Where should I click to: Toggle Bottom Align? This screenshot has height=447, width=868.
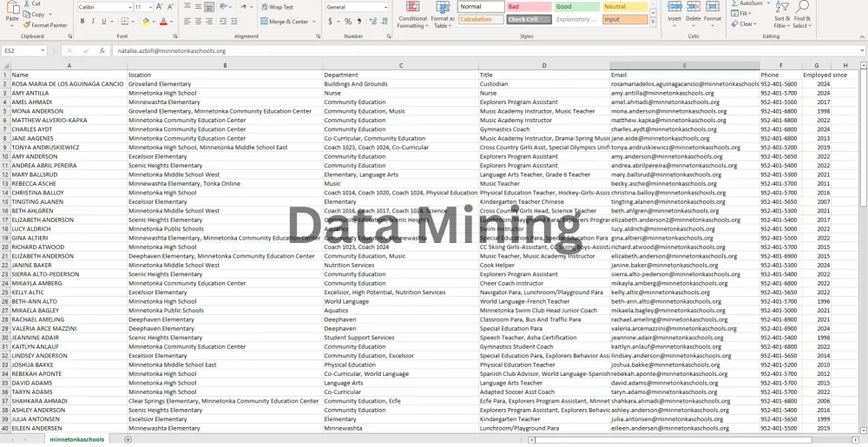[x=209, y=7]
